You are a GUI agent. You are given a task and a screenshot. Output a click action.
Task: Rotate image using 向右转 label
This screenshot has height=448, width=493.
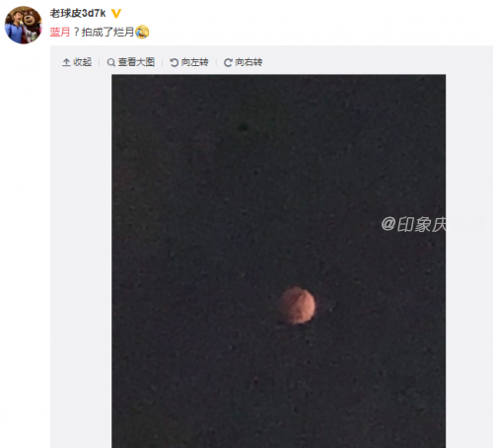click(248, 62)
